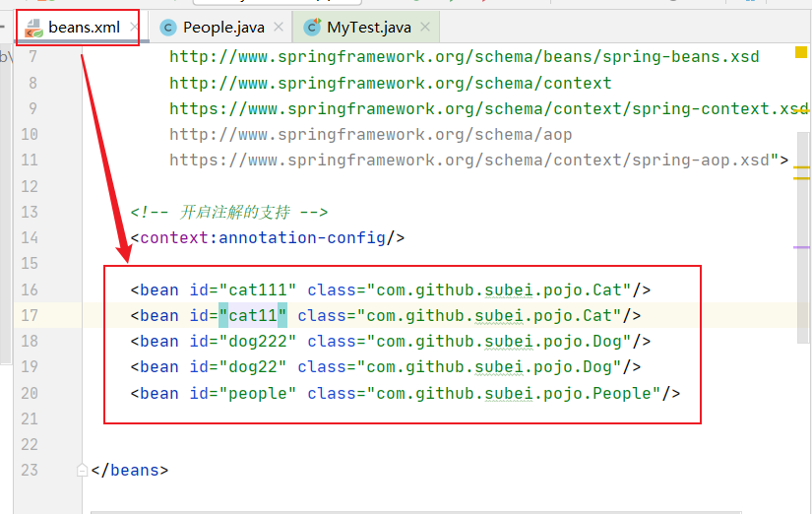Close the MyTest.java tab
This screenshot has height=514, width=812.
(x=425, y=28)
